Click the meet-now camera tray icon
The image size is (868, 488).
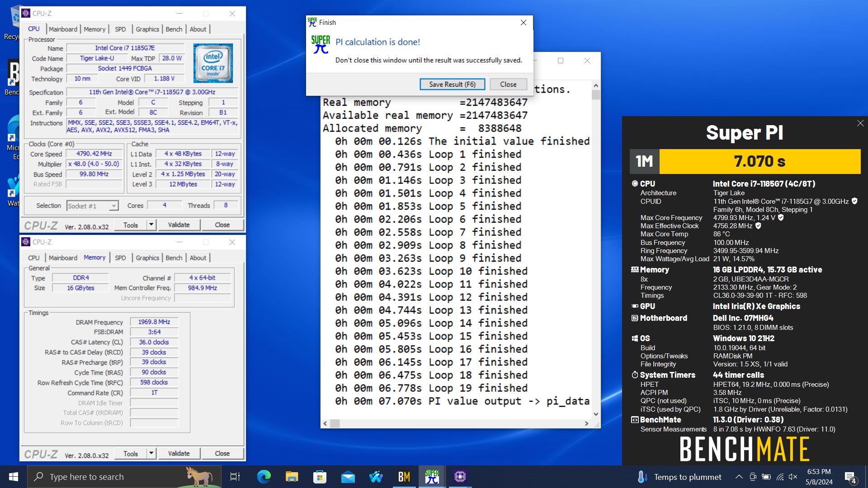click(x=753, y=477)
